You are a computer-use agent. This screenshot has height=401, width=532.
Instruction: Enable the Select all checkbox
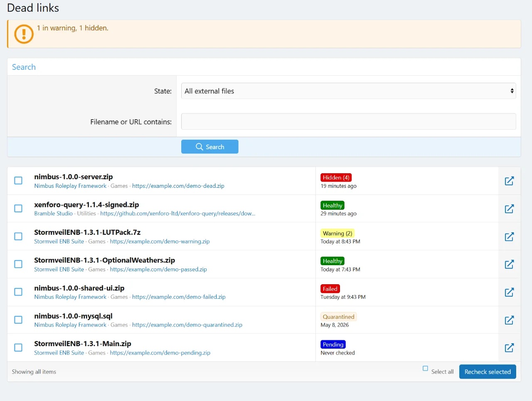425,368
